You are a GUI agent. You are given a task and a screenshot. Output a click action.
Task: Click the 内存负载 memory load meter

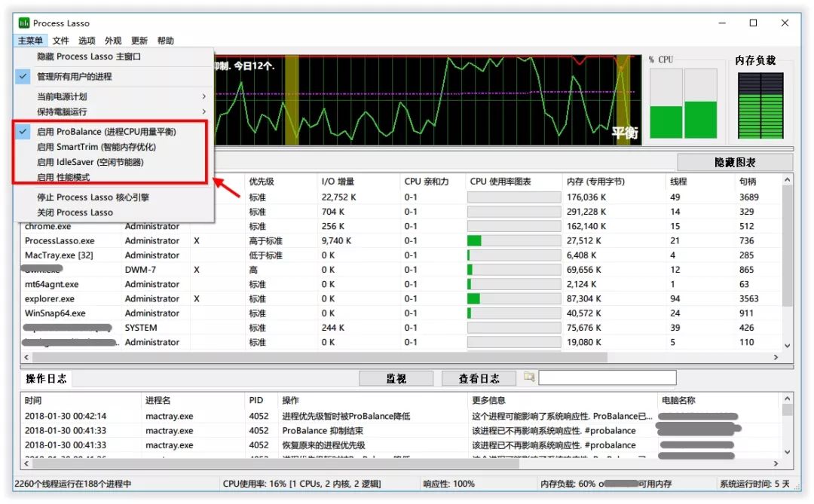(x=760, y=105)
